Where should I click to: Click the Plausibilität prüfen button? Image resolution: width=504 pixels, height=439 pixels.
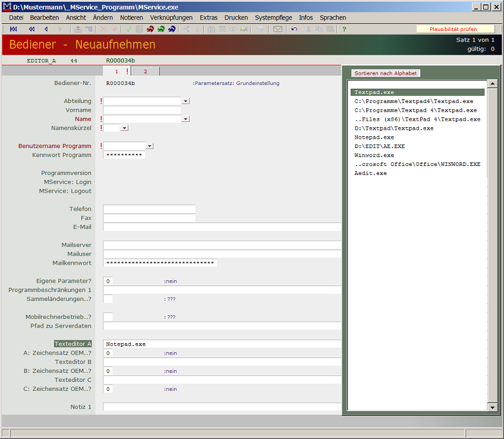click(x=453, y=29)
